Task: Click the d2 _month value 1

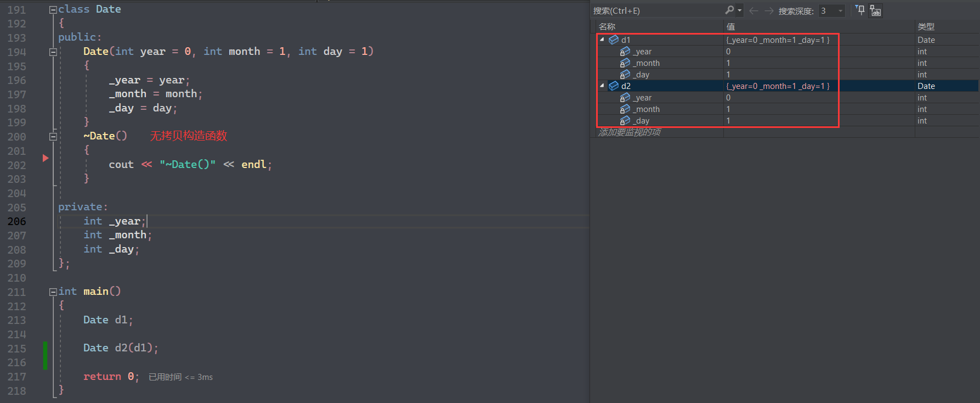Action: click(728, 109)
